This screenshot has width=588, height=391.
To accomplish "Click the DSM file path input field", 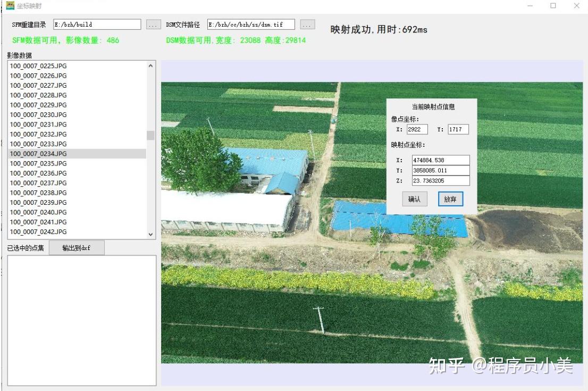I will pyautogui.click(x=251, y=24).
